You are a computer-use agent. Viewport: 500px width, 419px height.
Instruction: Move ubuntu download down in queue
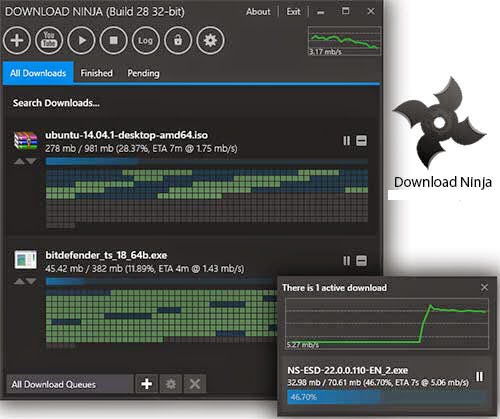point(31,161)
